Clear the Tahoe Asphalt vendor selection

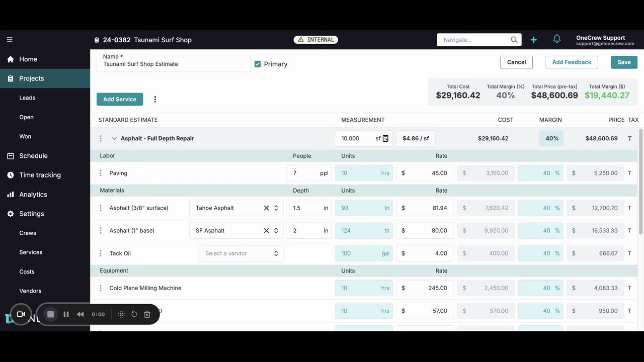tap(267, 208)
